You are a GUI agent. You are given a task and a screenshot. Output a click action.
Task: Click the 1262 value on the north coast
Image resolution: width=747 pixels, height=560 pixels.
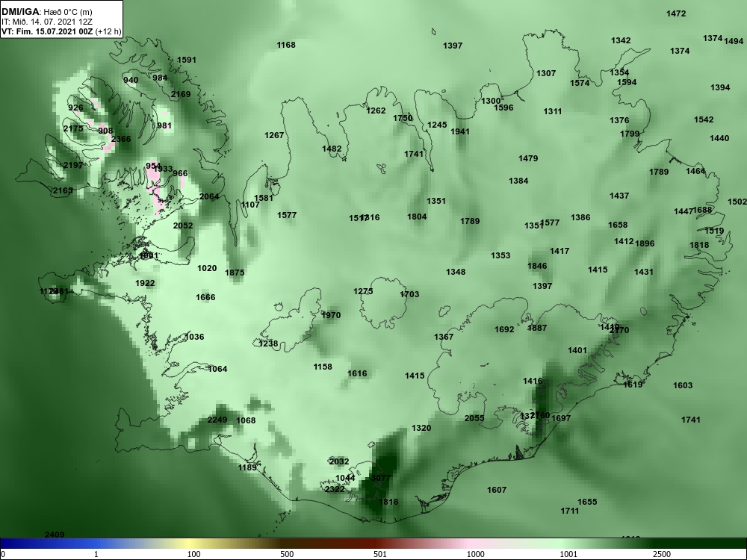pyautogui.click(x=376, y=111)
